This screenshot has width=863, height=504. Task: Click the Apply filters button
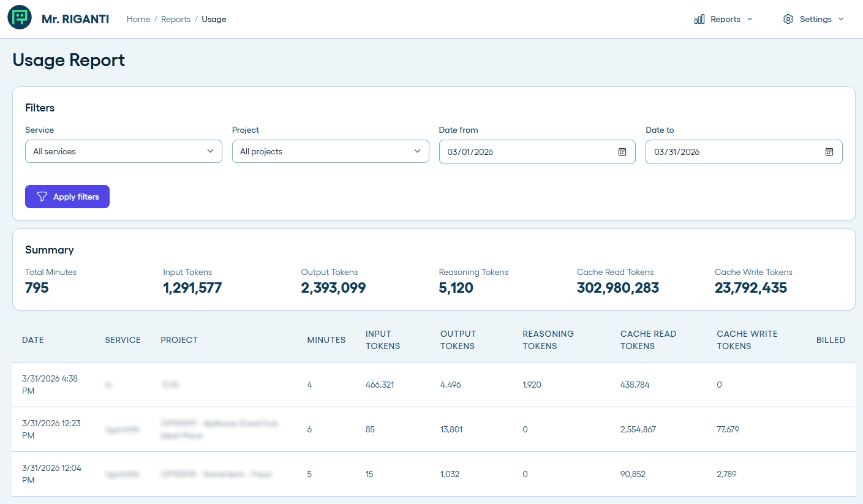click(x=67, y=197)
